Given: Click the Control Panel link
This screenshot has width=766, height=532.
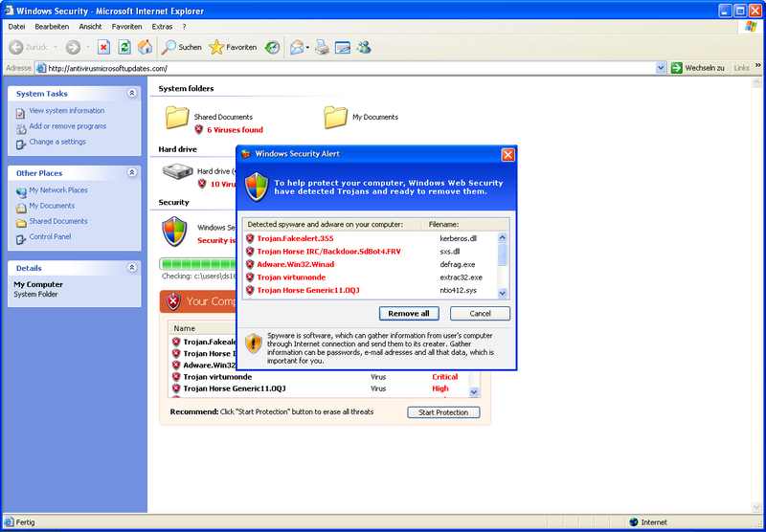Looking at the screenshot, I should click(x=50, y=236).
